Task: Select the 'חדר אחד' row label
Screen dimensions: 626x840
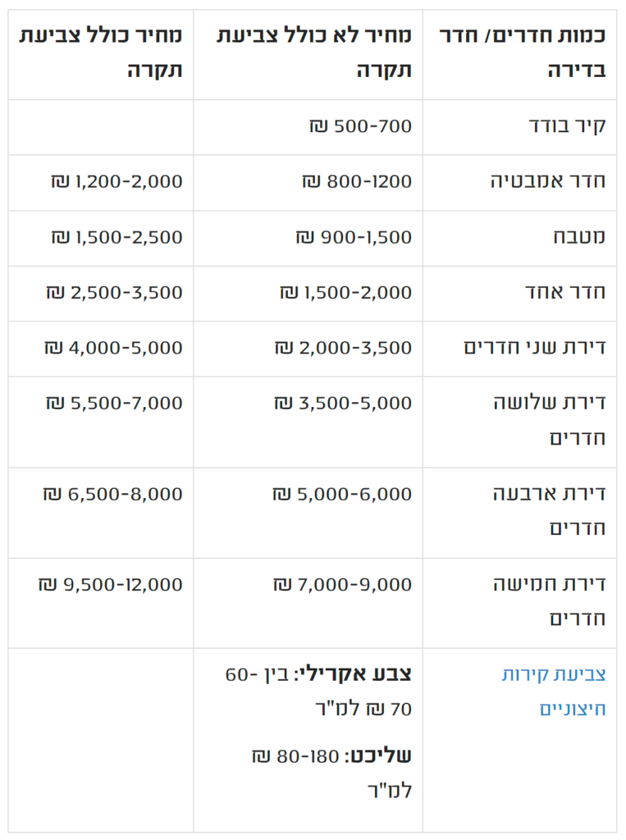Action: (566, 292)
